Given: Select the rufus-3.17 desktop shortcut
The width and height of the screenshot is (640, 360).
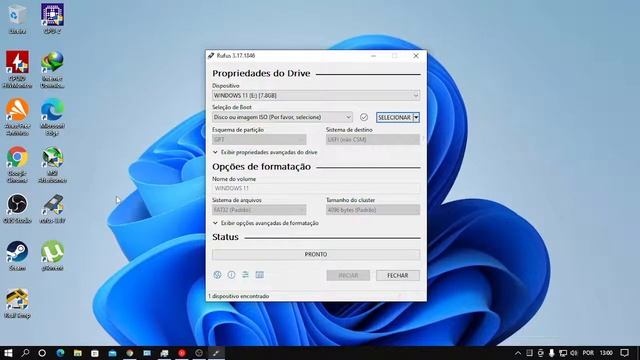Looking at the screenshot, I should click(x=52, y=209).
